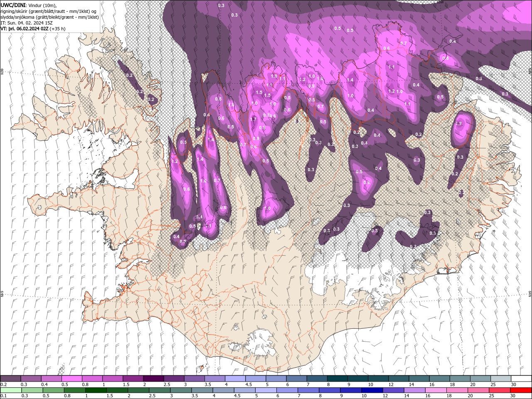Screen dimensions: 532x399
Task: Pick the 2–2.5 darkest purple swatch, upper legend
Action: pos(153,379)
